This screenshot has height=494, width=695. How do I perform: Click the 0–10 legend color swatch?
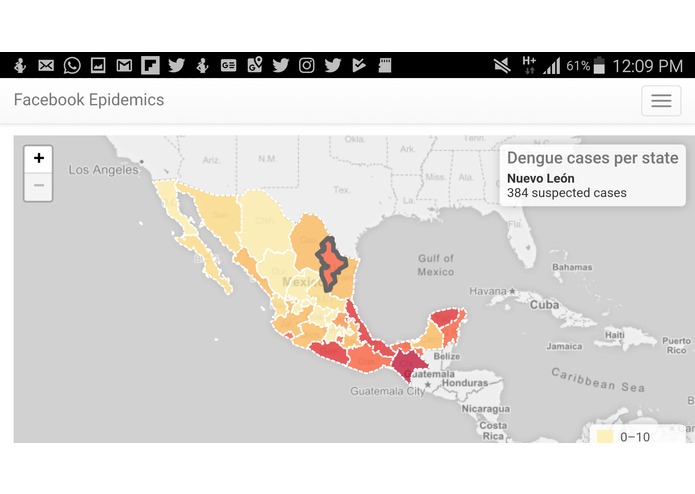pyautogui.click(x=605, y=437)
